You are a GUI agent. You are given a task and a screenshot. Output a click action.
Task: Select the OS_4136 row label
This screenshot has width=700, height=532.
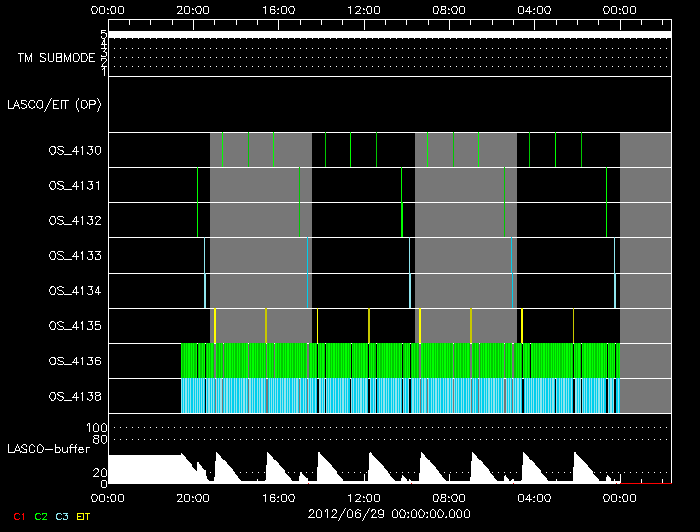75,361
